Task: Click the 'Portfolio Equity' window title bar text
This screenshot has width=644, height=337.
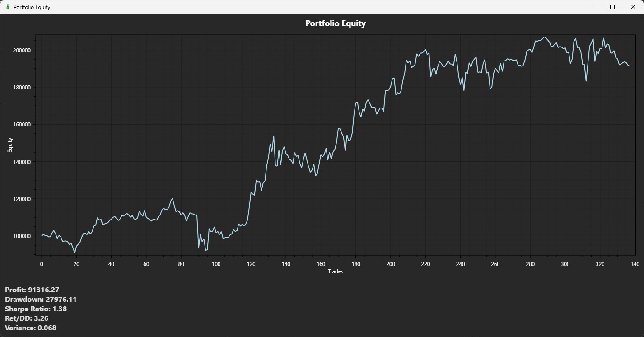Action: click(x=32, y=7)
